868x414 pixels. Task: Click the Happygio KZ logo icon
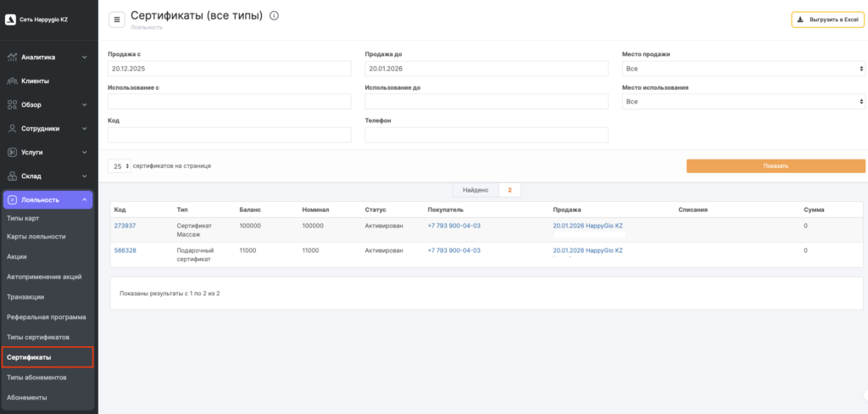(x=12, y=20)
